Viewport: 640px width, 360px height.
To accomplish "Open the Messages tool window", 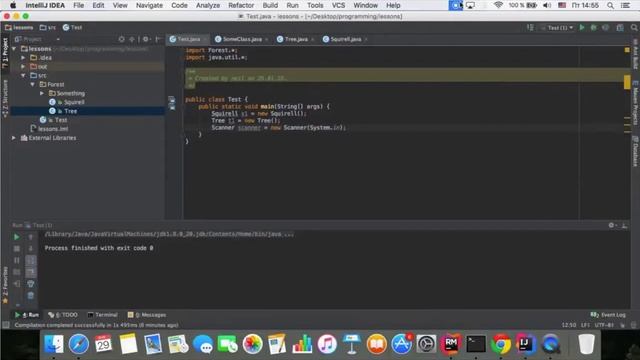I will (147, 315).
